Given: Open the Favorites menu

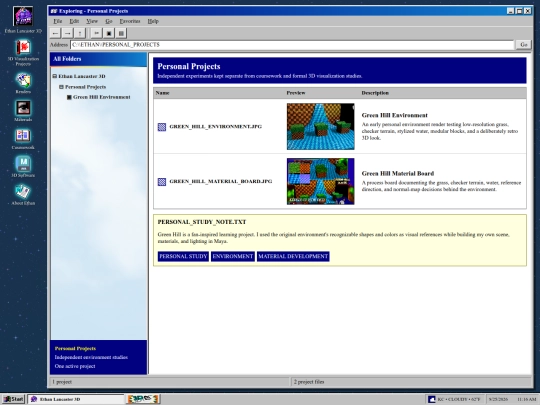Looking at the screenshot, I should point(130,21).
